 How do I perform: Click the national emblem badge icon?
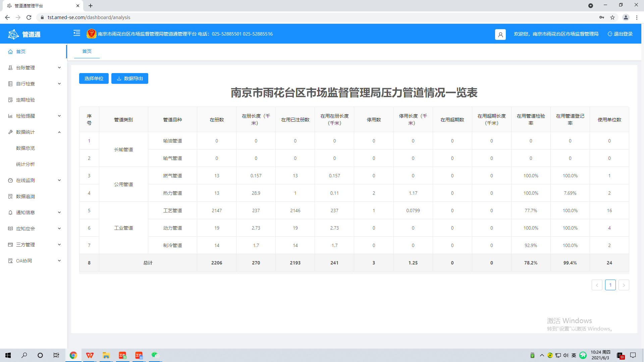coord(91,34)
